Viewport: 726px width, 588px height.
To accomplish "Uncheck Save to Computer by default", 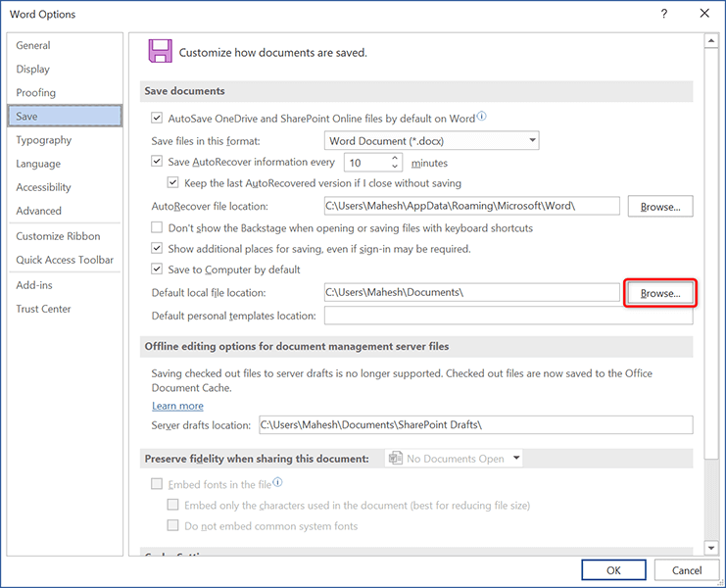I will tap(157, 269).
